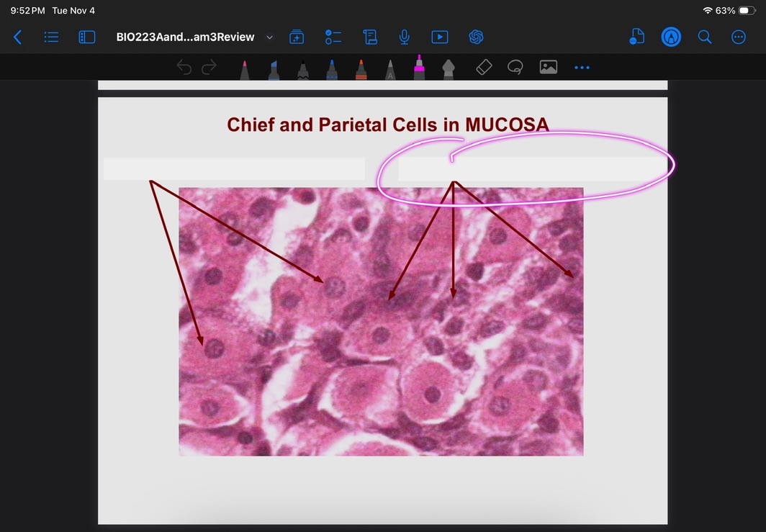Select the blue highlighter marker tool
The height and width of the screenshot is (532, 766).
[274, 69]
